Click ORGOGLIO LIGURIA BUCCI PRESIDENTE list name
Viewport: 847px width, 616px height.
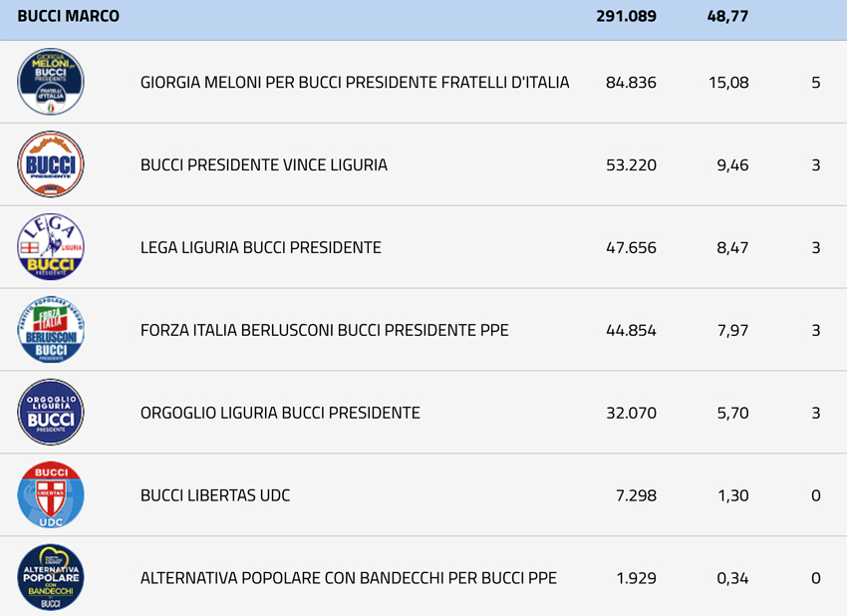(x=280, y=413)
